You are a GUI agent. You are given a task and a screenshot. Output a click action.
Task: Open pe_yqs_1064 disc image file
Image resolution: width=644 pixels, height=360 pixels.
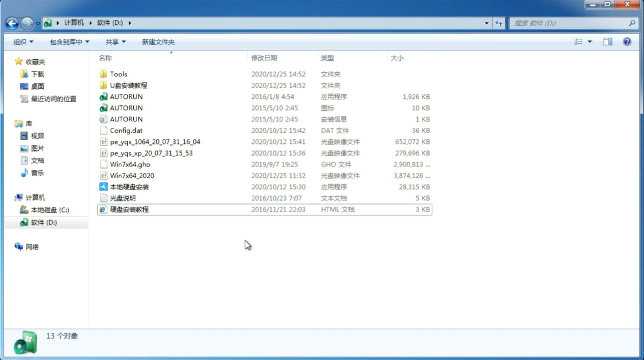(155, 142)
